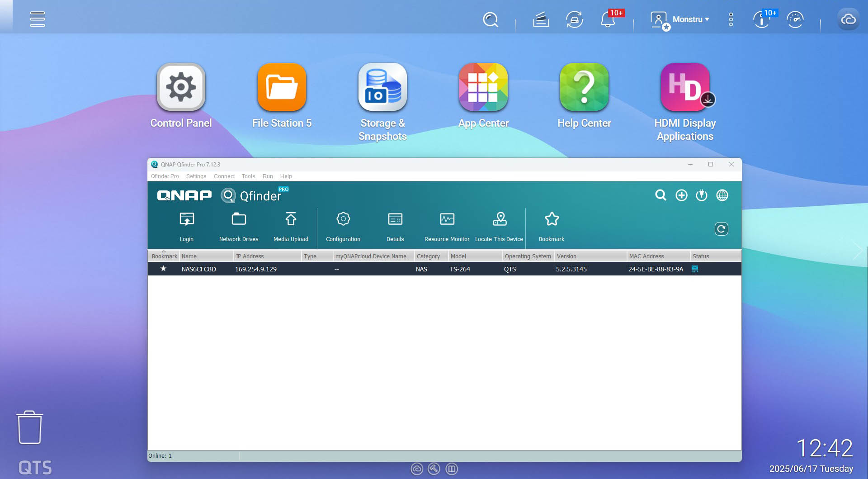Open the QTS main menu hamburger icon
The image size is (868, 479).
(37, 19)
